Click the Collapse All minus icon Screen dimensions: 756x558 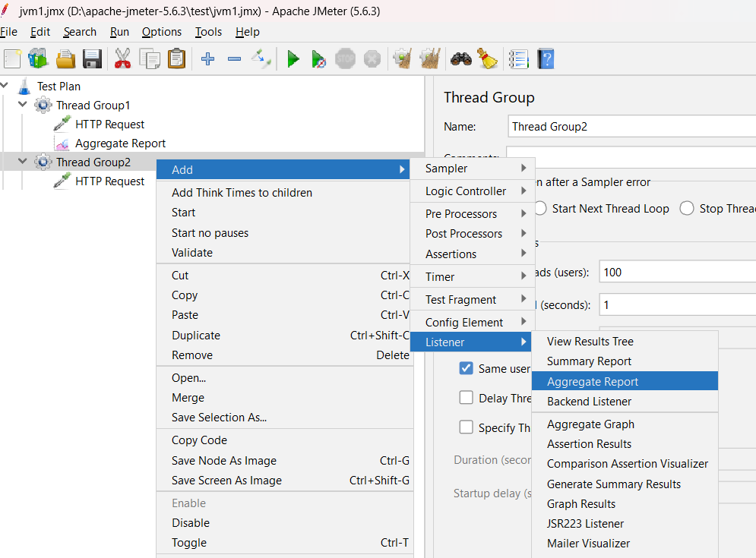tap(234, 59)
